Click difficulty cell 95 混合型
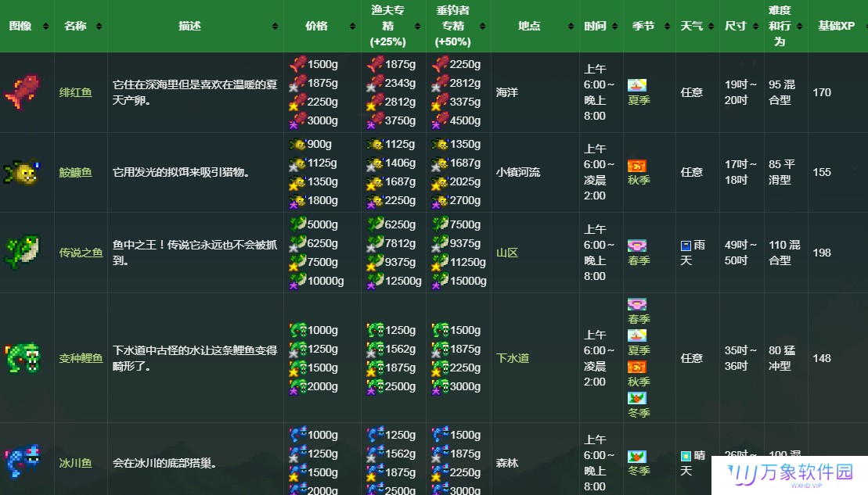 pos(782,92)
